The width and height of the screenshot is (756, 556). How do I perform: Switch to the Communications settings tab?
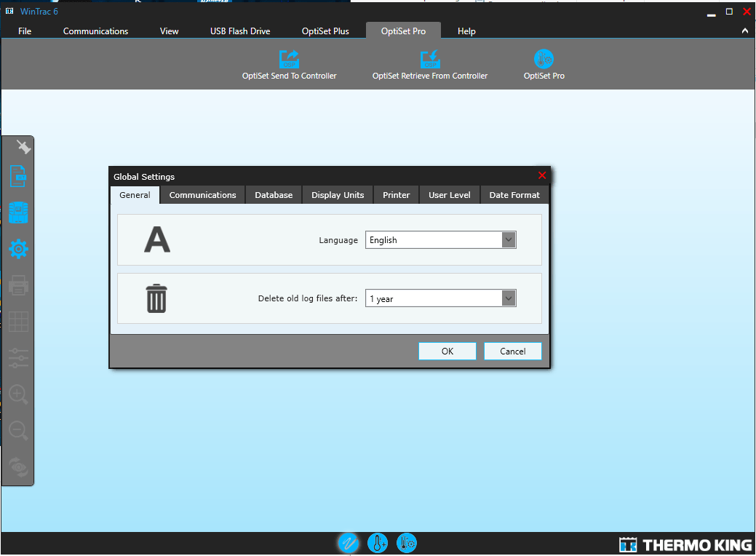point(202,195)
